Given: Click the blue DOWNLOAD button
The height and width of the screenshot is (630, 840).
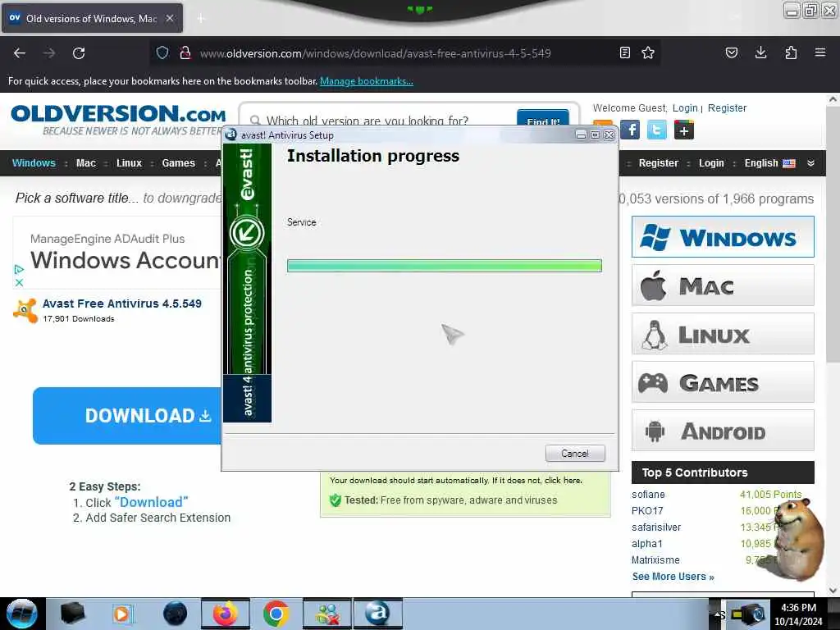Looking at the screenshot, I should tap(127, 416).
